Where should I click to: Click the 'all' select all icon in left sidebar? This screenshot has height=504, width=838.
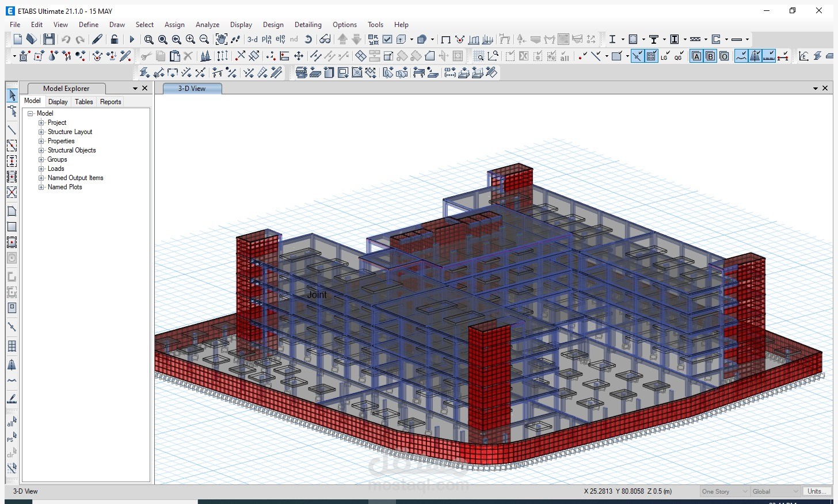point(12,422)
